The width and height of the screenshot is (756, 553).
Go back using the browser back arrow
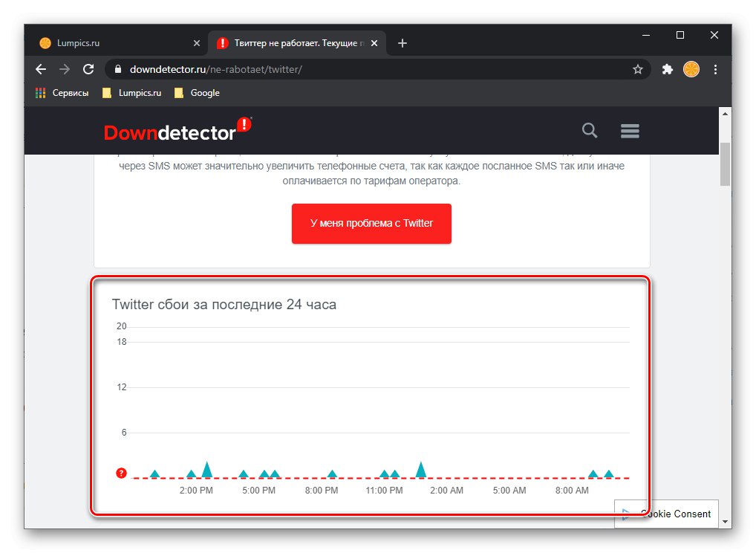41,69
